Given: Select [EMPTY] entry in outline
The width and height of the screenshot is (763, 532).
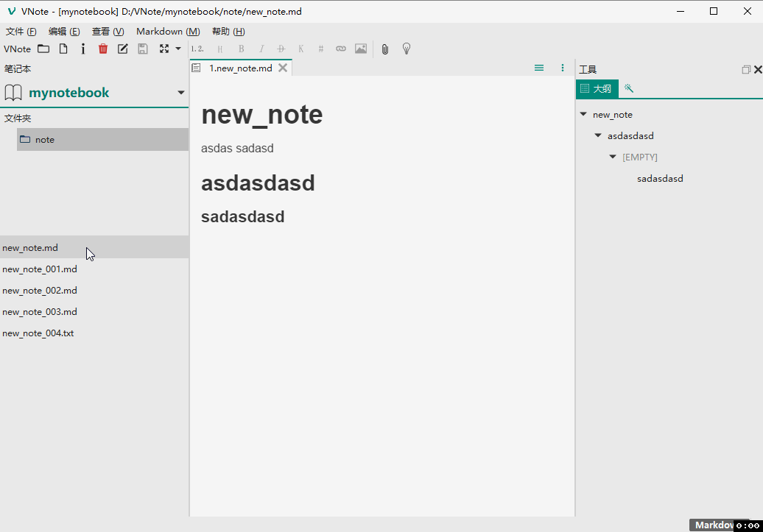Looking at the screenshot, I should coord(639,157).
